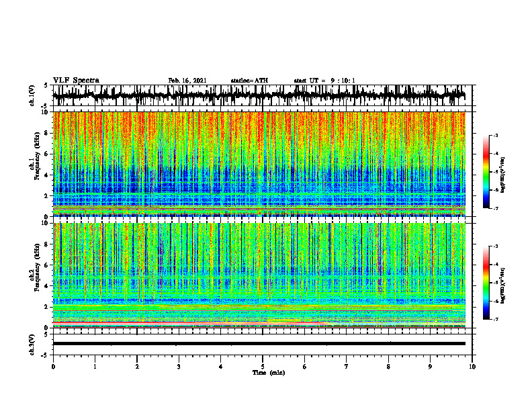Click the ch.1 spectrogram color scale bar
Image resolution: width=532 pixels, height=411 pixels.
[486, 172]
